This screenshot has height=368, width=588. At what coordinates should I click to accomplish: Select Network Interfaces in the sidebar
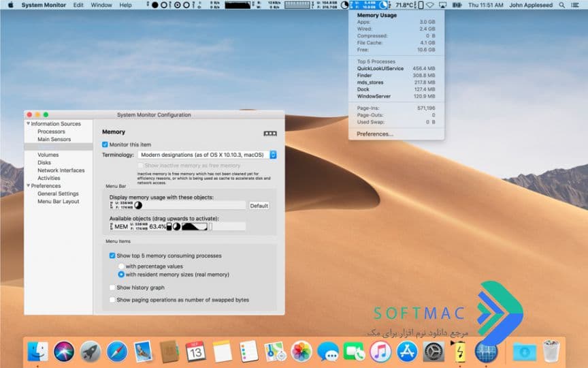(61, 170)
